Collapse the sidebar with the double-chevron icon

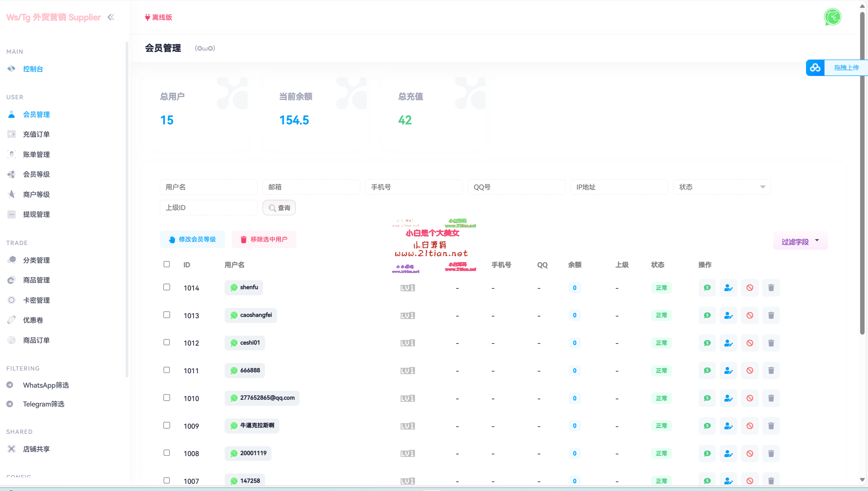click(x=111, y=17)
